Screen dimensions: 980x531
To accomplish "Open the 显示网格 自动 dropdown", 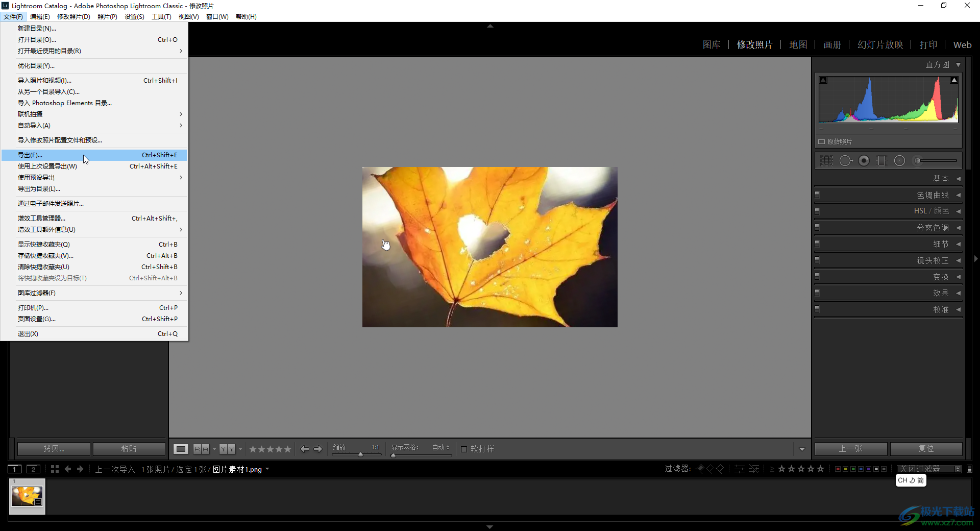I will tap(441, 447).
